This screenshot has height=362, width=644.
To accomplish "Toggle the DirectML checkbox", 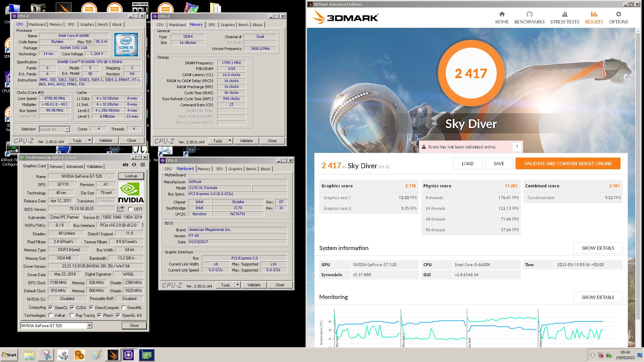I will pos(123,307).
